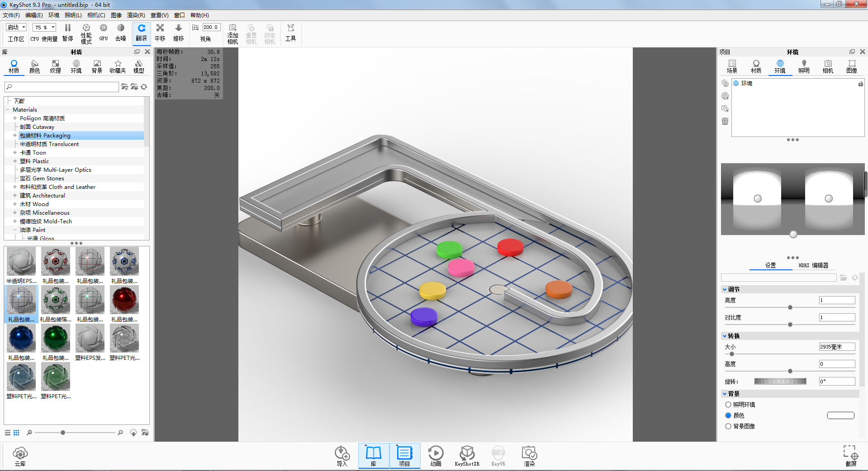This screenshot has width=868, height=471.
Task: Switch to project 场景 tab
Action: 732,67
